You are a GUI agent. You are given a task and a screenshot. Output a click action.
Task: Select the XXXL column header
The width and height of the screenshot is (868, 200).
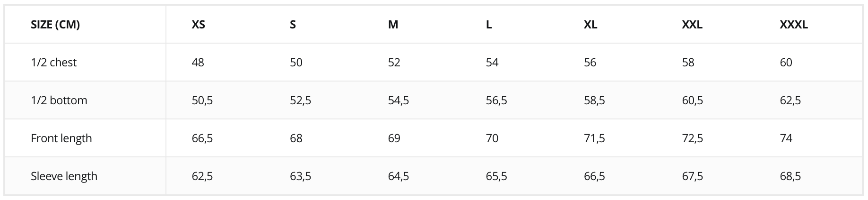point(794,25)
